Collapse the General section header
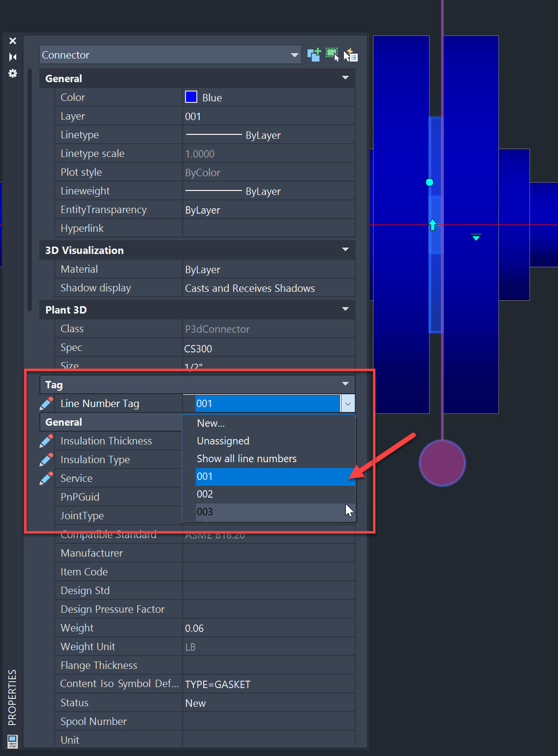The height and width of the screenshot is (756, 558). pos(345,78)
